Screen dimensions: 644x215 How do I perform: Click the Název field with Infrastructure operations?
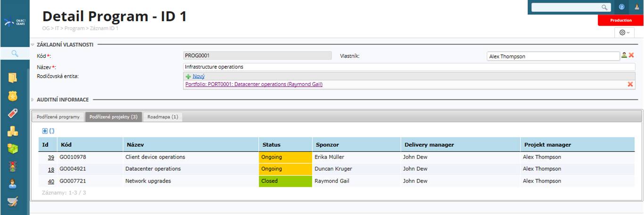click(409, 67)
